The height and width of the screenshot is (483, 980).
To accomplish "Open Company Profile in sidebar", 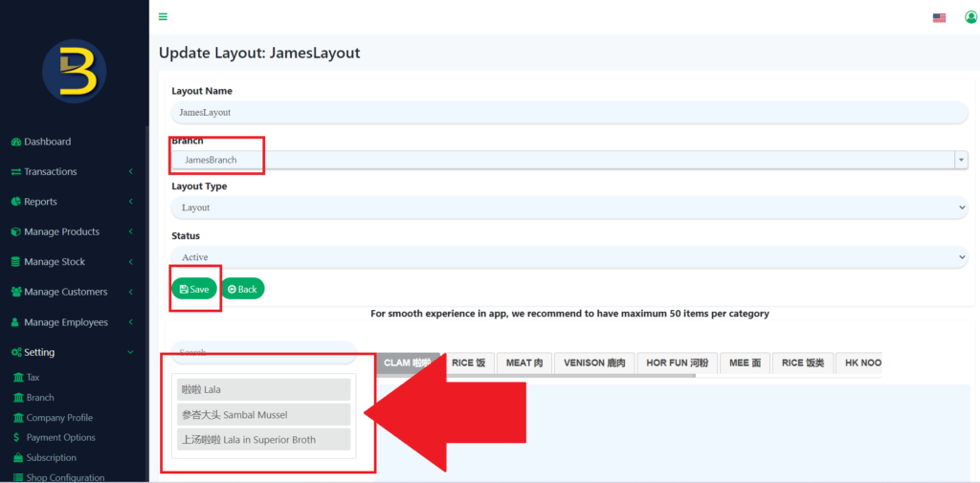I will click(58, 417).
